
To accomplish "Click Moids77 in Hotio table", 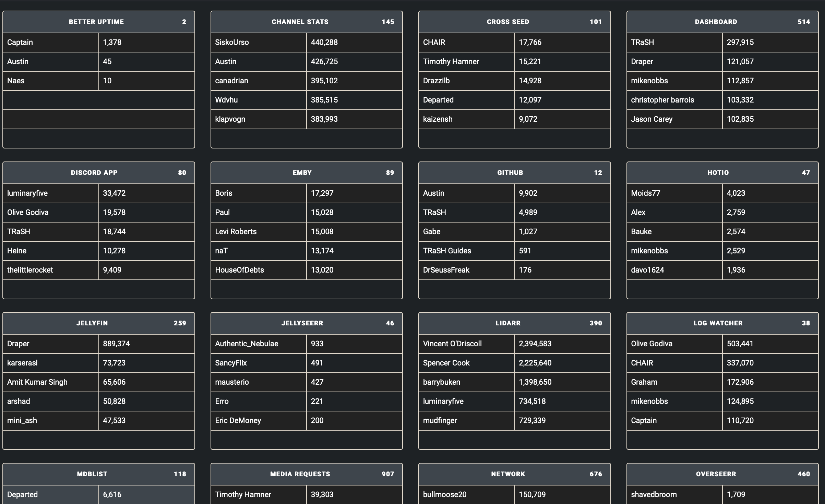I will pos(645,193).
